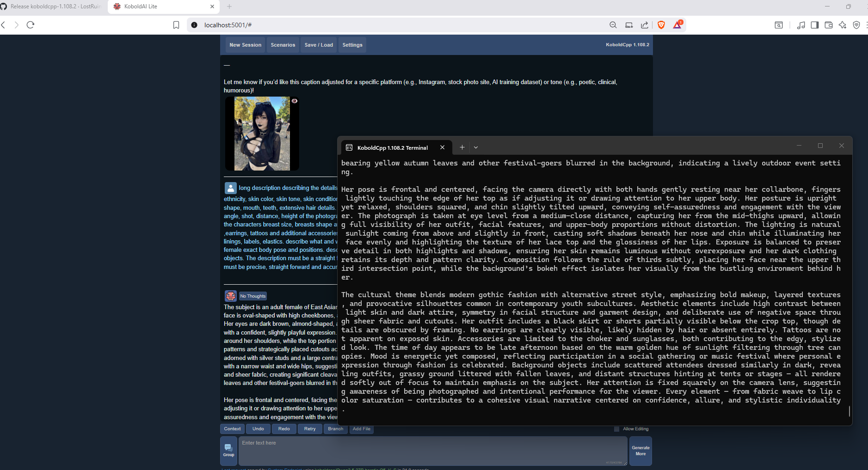Select the KoboldAI Lite browser tab
Image resolution: width=868 pixels, height=470 pixels.
[x=164, y=6]
